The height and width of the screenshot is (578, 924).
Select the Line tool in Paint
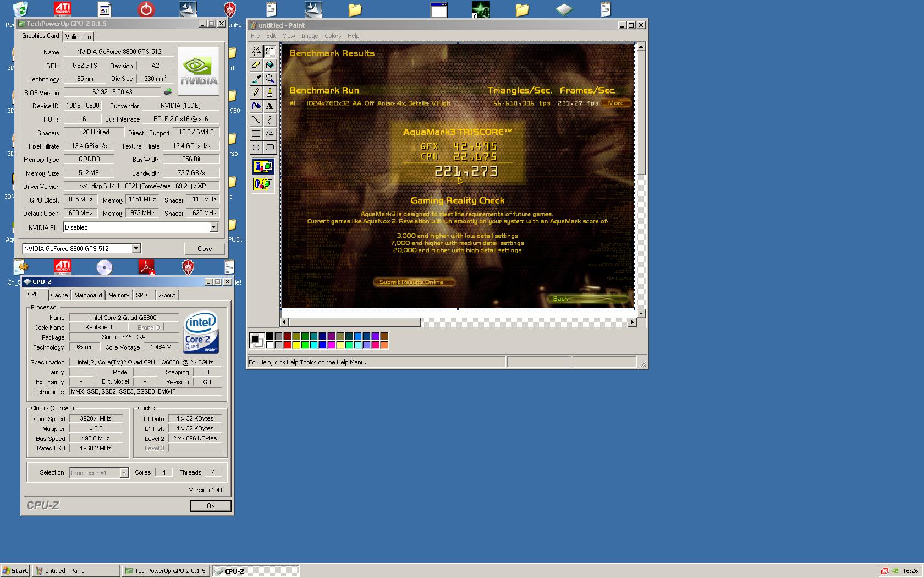point(256,119)
